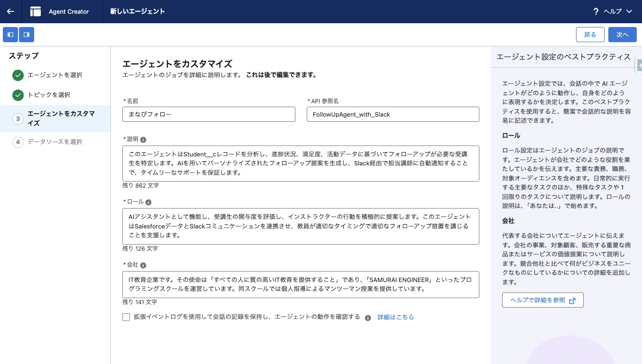Screen dimensions: 642x364
Task: Expand the ヘルプ dropdown chevron
Action: click(x=629, y=11)
